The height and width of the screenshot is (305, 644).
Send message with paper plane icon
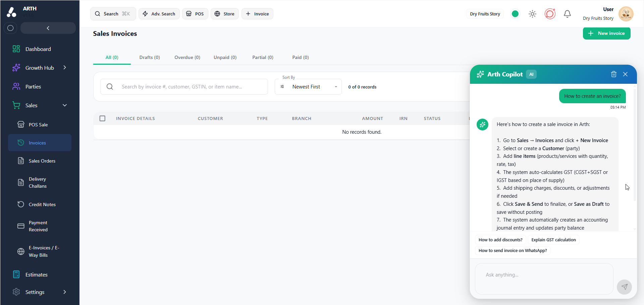point(624,287)
